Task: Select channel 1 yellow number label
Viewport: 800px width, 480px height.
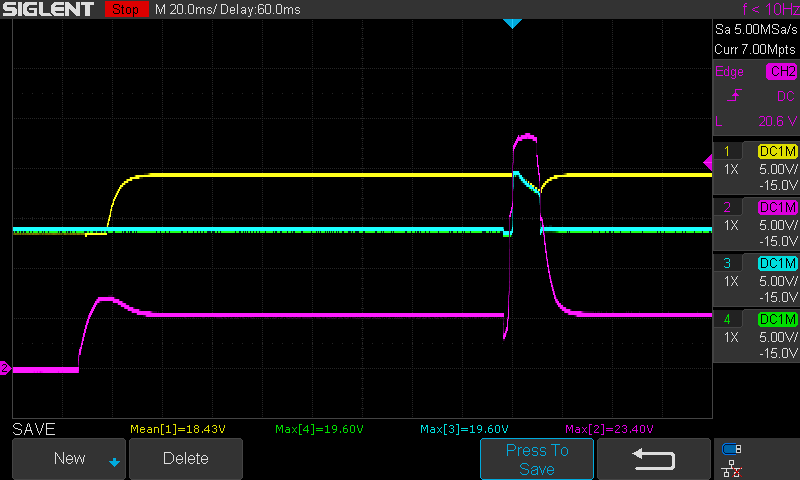Action: [727, 151]
